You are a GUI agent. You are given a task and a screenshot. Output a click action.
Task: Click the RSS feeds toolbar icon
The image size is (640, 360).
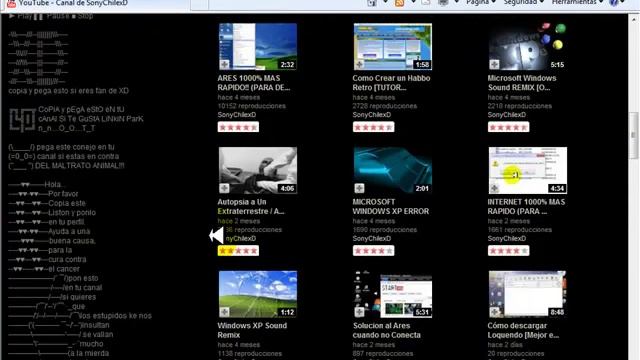coord(400,3)
